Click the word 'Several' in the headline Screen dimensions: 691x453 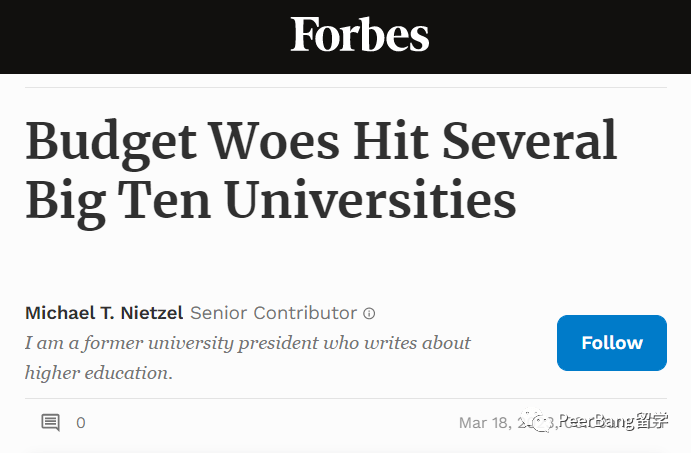click(x=529, y=140)
